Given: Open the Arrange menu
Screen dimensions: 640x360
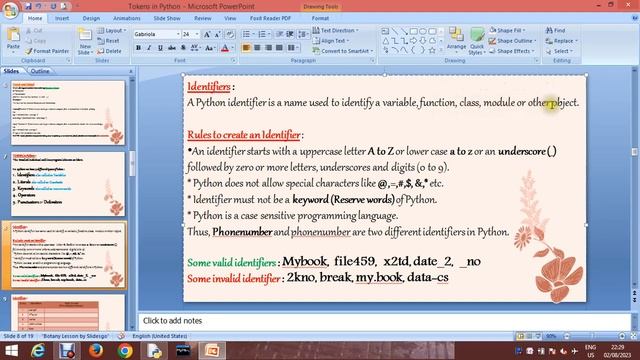Looking at the screenshot, I should 456,40.
